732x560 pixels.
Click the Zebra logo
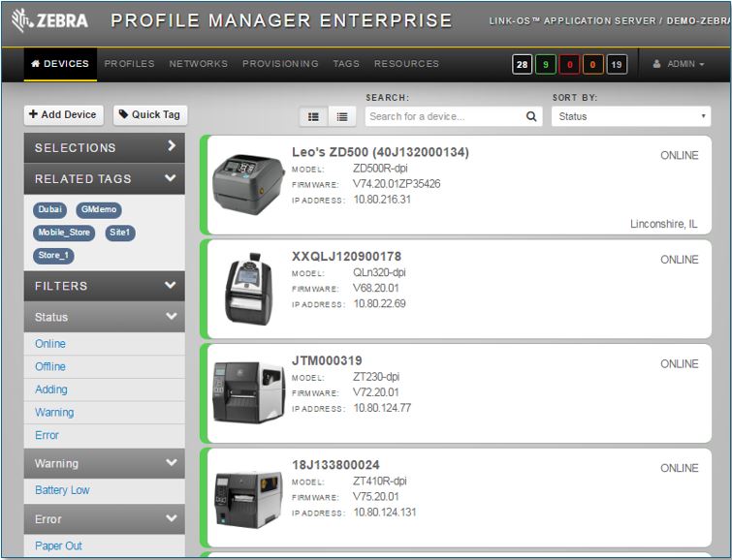[x=49, y=21]
